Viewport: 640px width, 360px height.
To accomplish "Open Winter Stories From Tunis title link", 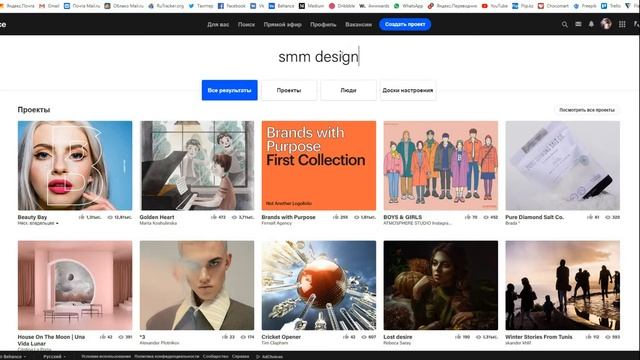I will tap(539, 337).
